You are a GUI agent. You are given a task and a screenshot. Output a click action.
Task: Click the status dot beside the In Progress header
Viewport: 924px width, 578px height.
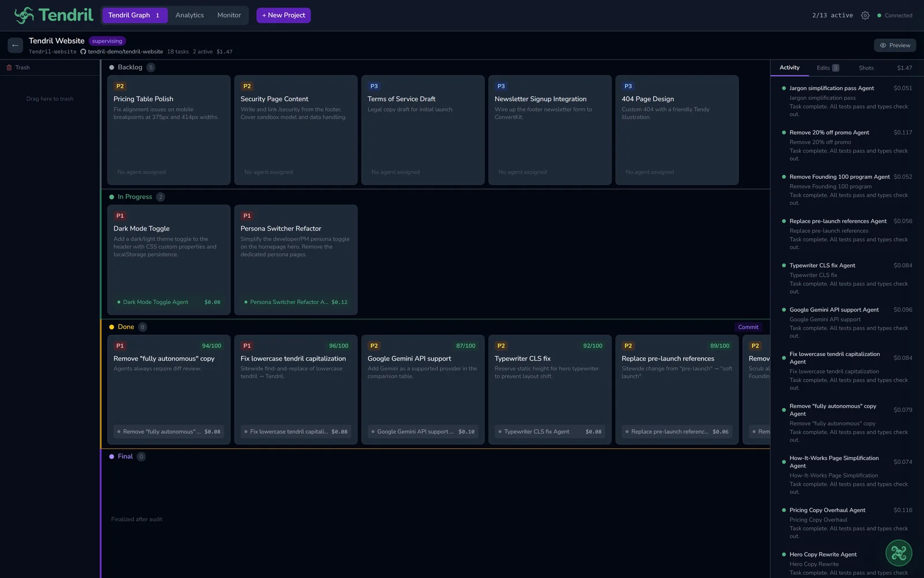pos(111,197)
